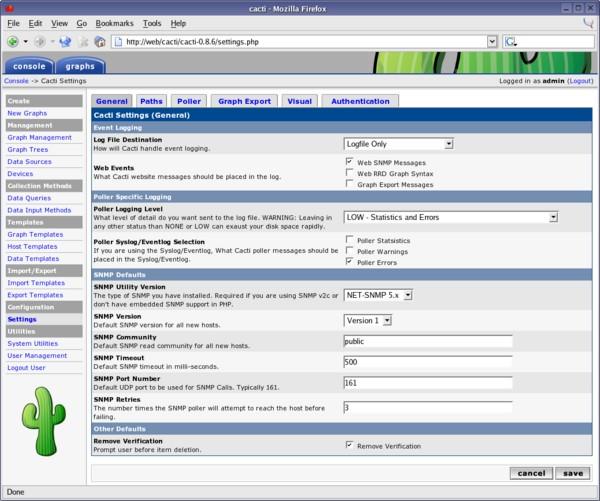600x501 pixels.
Task: Open Data Templates in sidebar
Action: click(33, 259)
